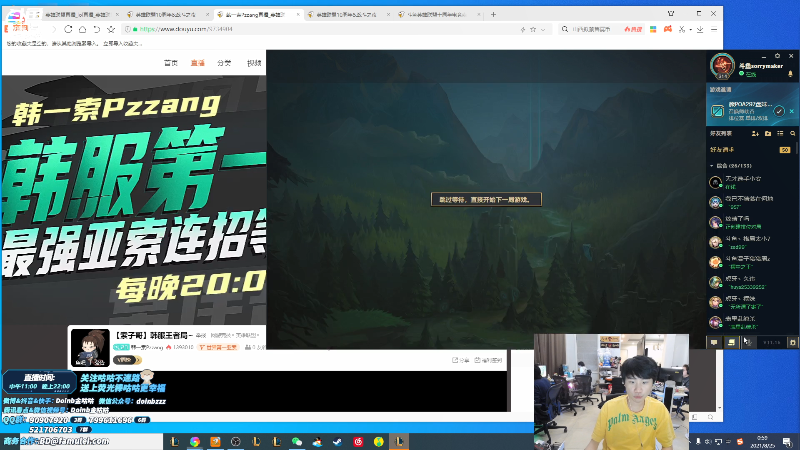Viewport: 800px width, 450px height.
Task: Open the 直播 nav item on Douyu
Action: [x=197, y=63]
